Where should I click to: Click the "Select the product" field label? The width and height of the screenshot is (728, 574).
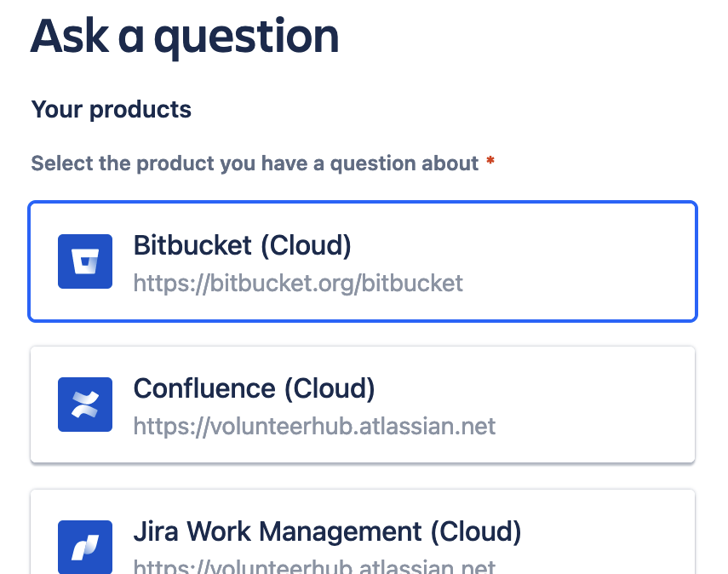pyautogui.click(x=255, y=164)
